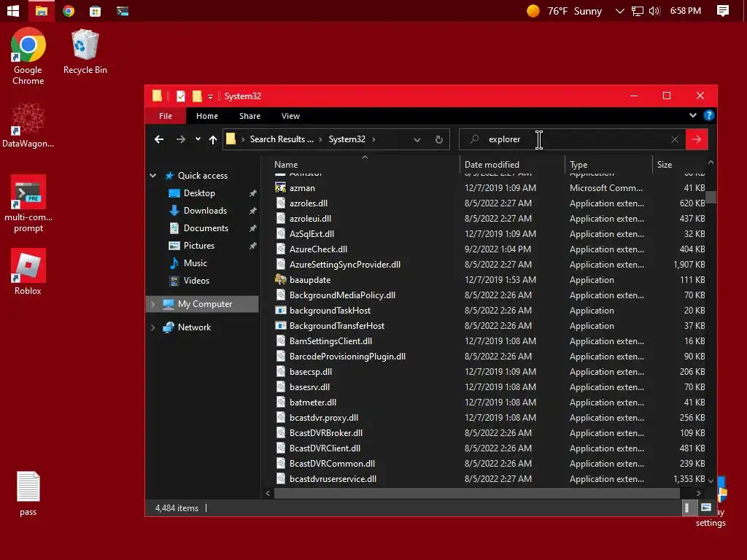Image resolution: width=747 pixels, height=560 pixels.
Task: Collapse the Quick access tree node
Action: pyautogui.click(x=153, y=176)
